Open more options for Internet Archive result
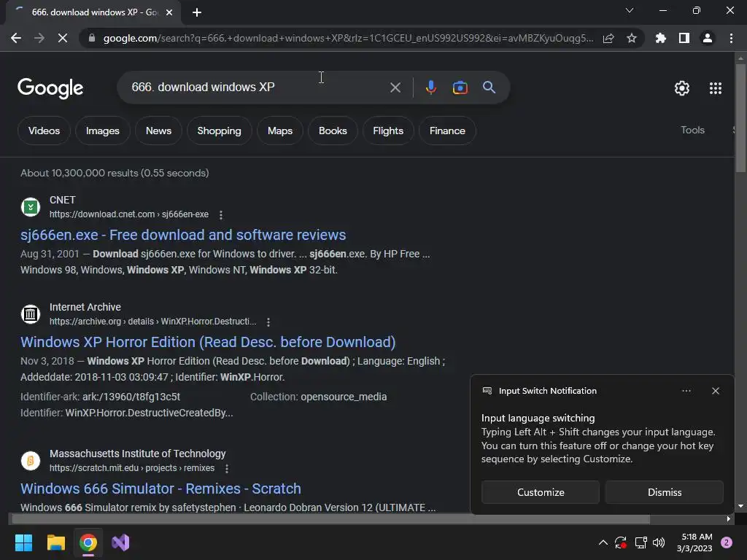The width and height of the screenshot is (747, 560). [x=268, y=322]
